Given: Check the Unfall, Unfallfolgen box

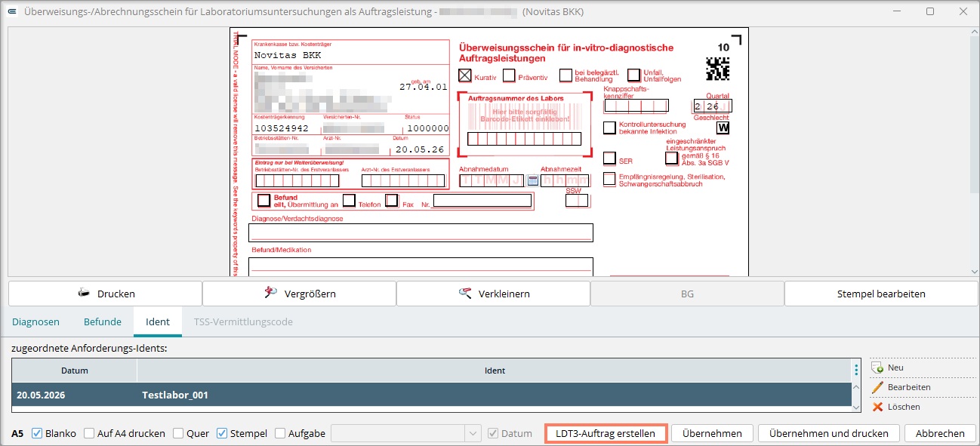Looking at the screenshot, I should tap(634, 75).
